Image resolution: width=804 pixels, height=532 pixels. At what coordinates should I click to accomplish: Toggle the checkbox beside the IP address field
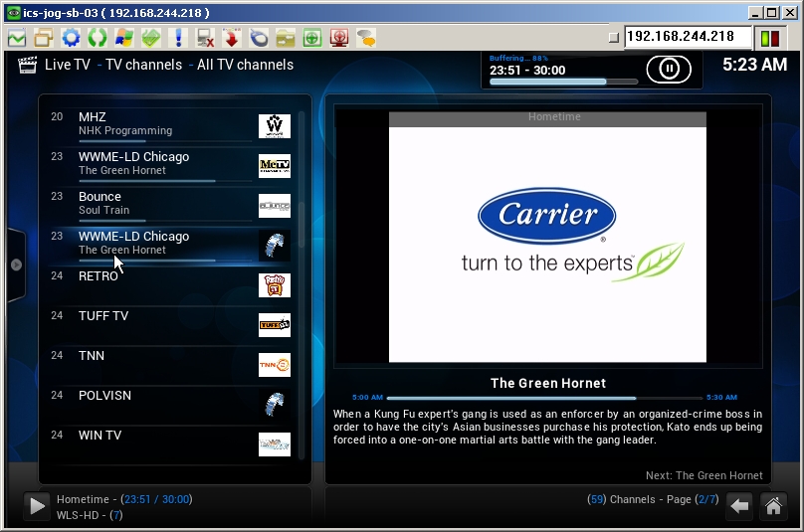613,38
